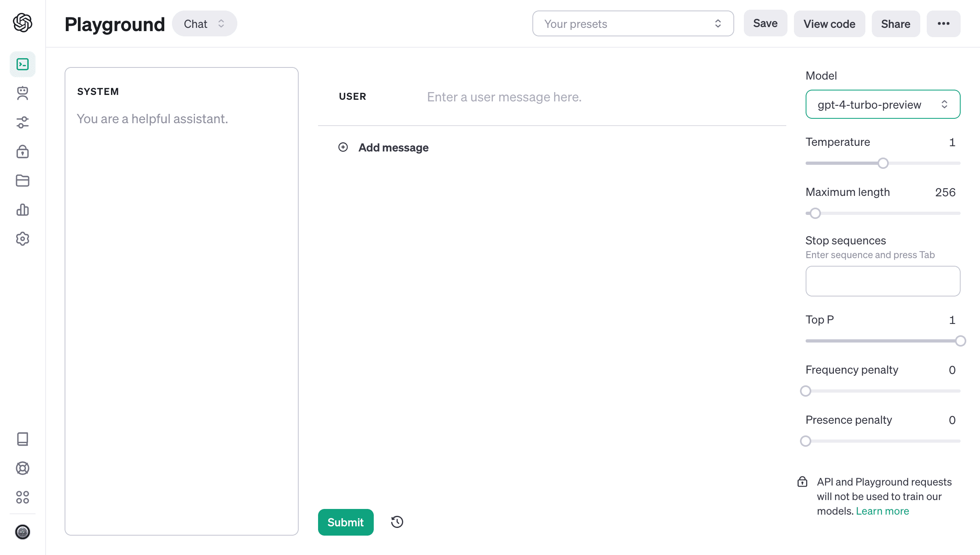Click the View code button

tap(829, 24)
